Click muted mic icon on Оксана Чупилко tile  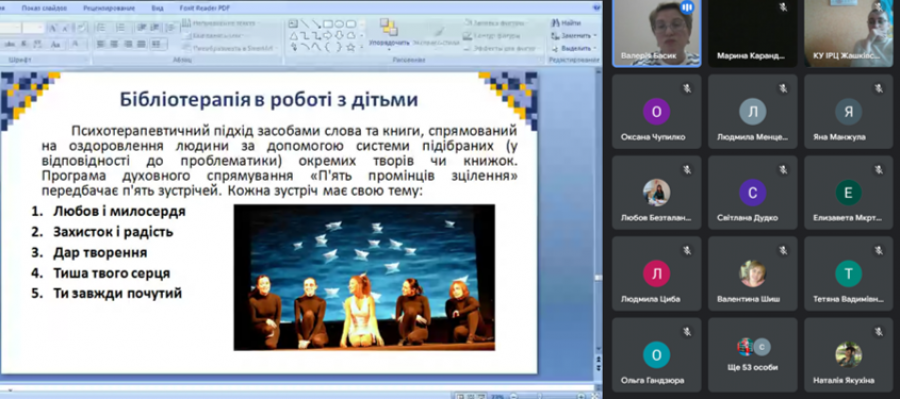[686, 88]
